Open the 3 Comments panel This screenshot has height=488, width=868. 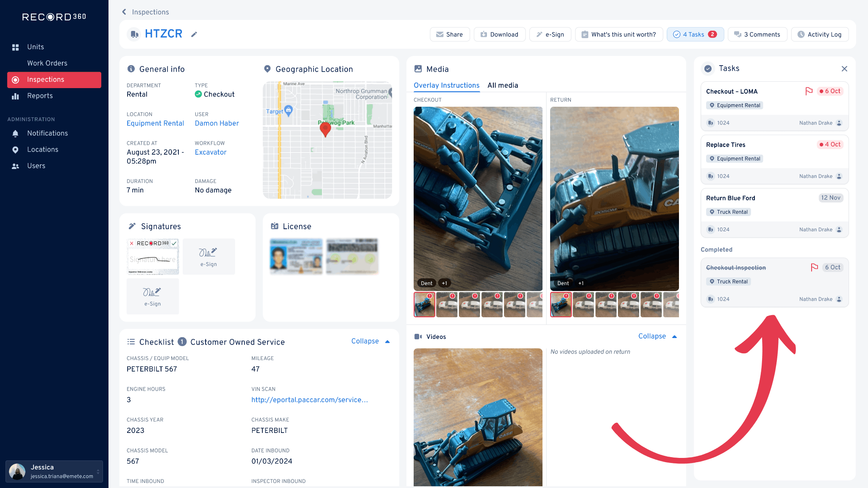coord(757,34)
